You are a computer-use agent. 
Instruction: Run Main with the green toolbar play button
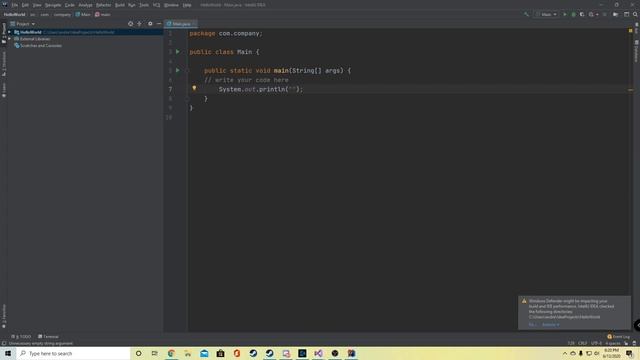pyautogui.click(x=565, y=14)
